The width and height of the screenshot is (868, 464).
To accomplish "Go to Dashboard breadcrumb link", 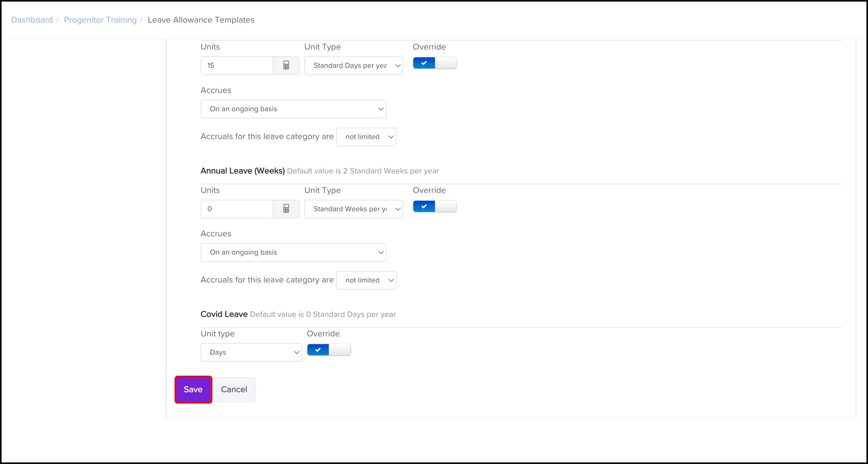I will (32, 20).
